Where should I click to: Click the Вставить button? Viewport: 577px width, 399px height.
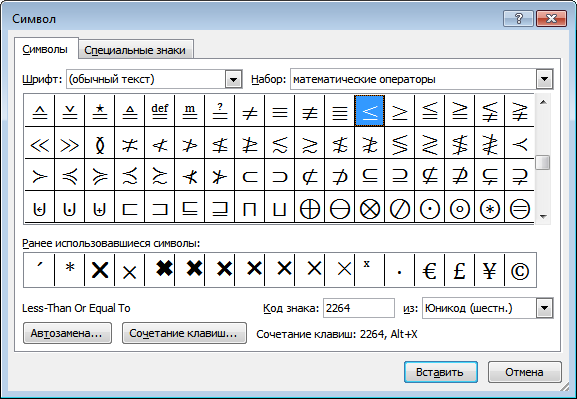pyautogui.click(x=440, y=372)
